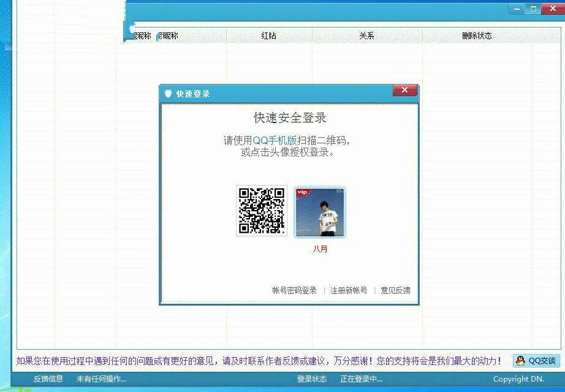Click the 删除状态 column header
The height and width of the screenshot is (392, 565).
(477, 36)
